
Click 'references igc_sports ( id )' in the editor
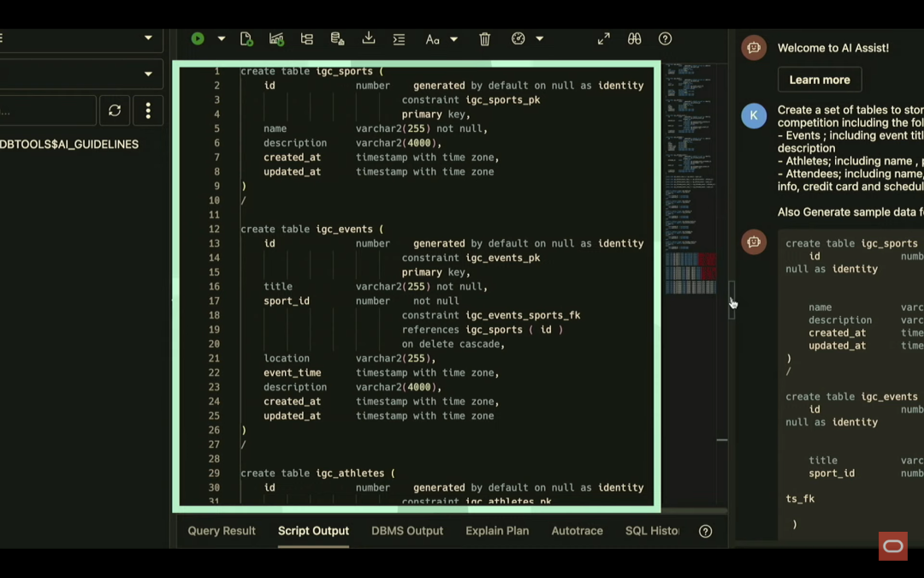point(482,330)
